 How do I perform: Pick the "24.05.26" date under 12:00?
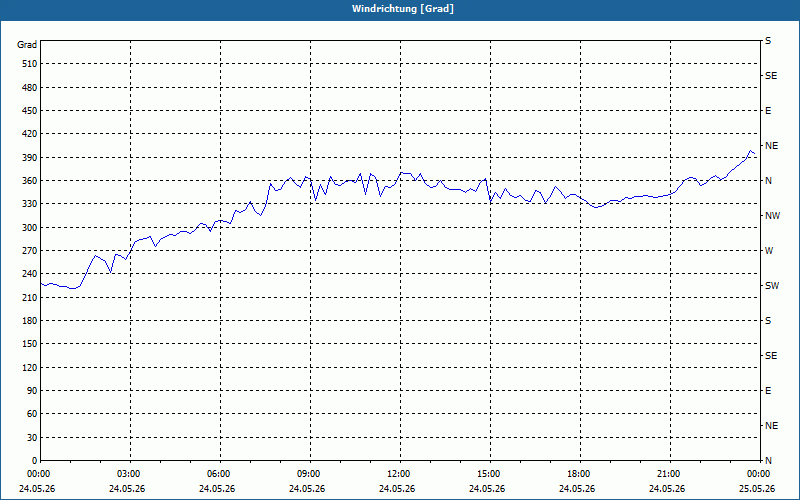397,489
